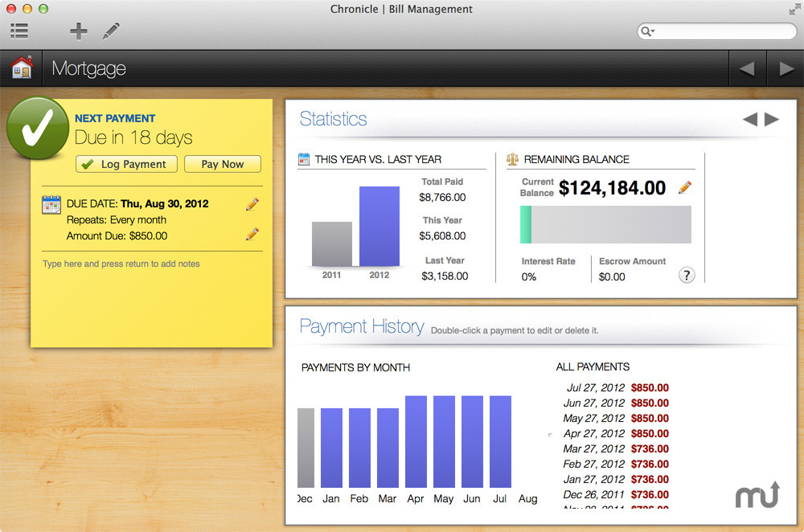Go to next bill in header
The image size is (804, 532).
786,69
